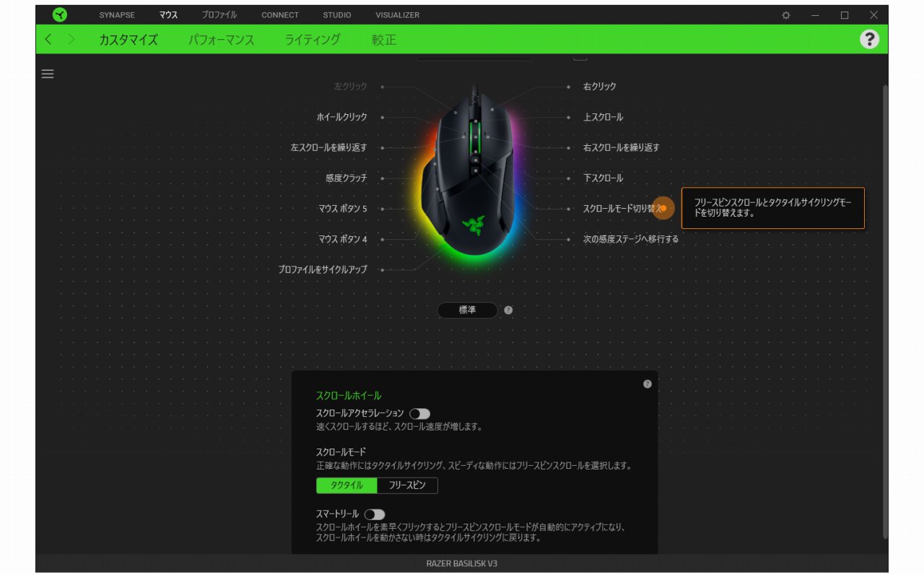Open the hamburger sidebar menu

point(48,74)
